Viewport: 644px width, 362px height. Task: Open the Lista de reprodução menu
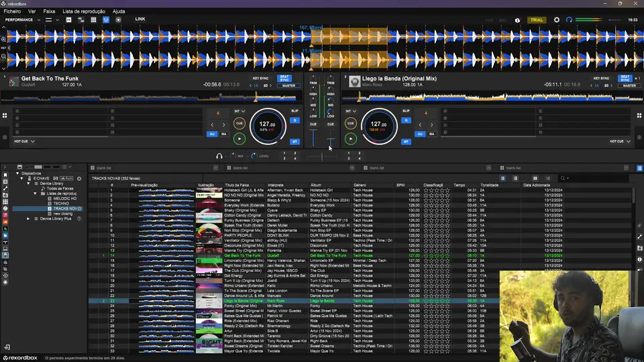(x=84, y=11)
